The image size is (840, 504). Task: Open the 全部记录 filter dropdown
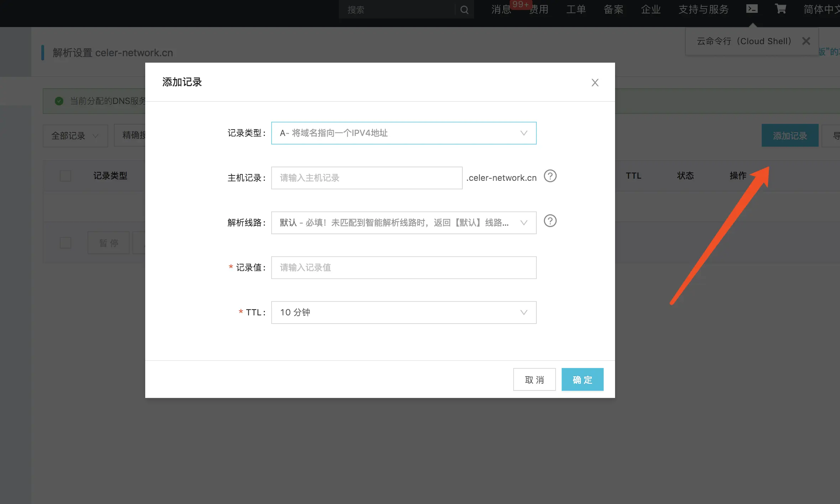click(x=75, y=136)
